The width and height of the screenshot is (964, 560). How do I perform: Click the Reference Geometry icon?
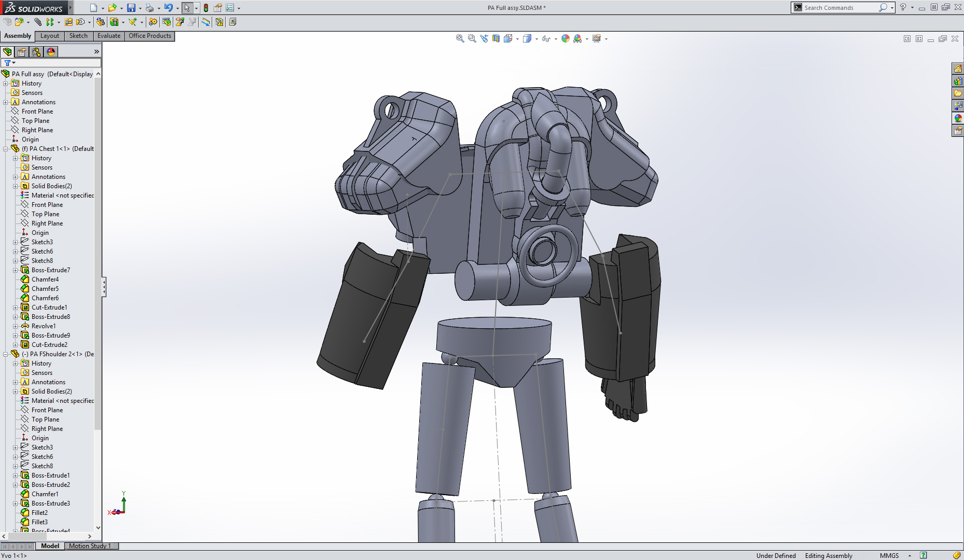[x=133, y=22]
